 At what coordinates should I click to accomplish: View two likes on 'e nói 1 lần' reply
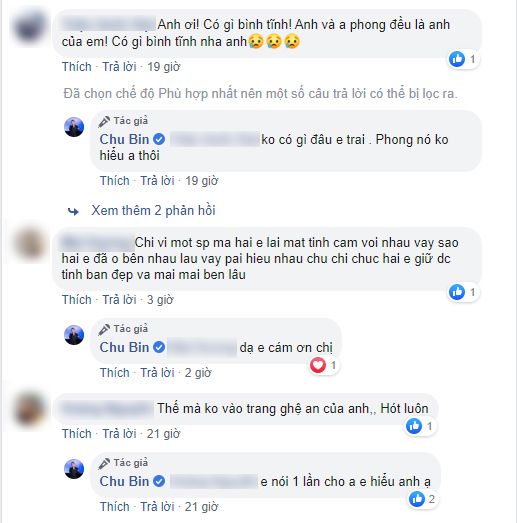(423, 499)
